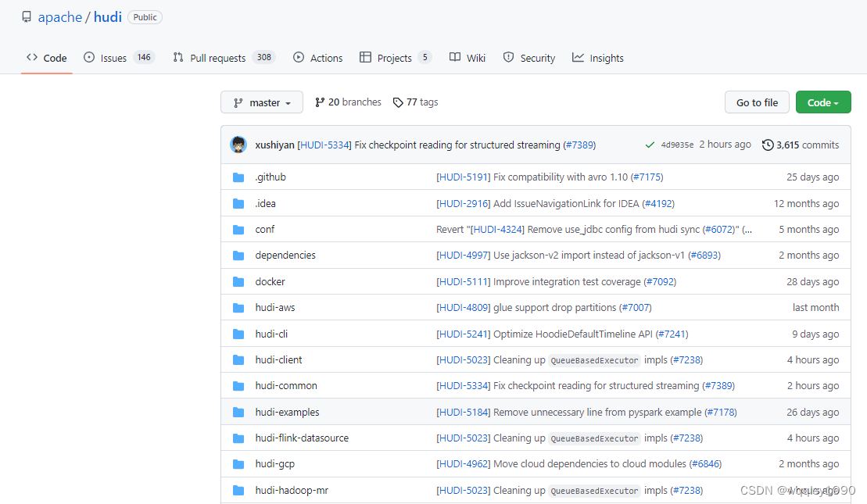This screenshot has height=504, width=867.
Task: Click the folder icon for hudi-common
Action: click(x=238, y=386)
